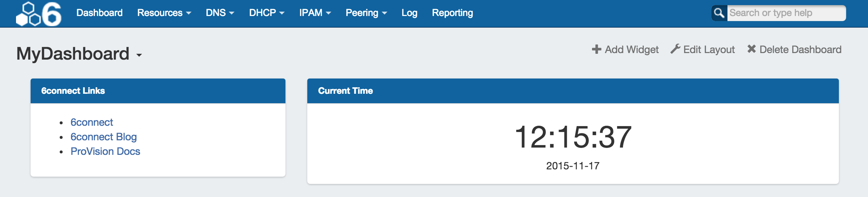
Task: Go to the Dashboard menu item
Action: tap(99, 13)
